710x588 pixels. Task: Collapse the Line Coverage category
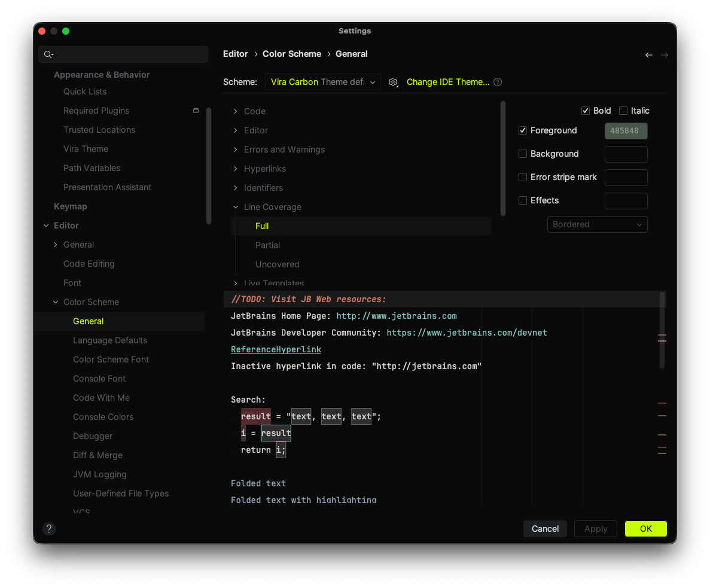tap(236, 207)
